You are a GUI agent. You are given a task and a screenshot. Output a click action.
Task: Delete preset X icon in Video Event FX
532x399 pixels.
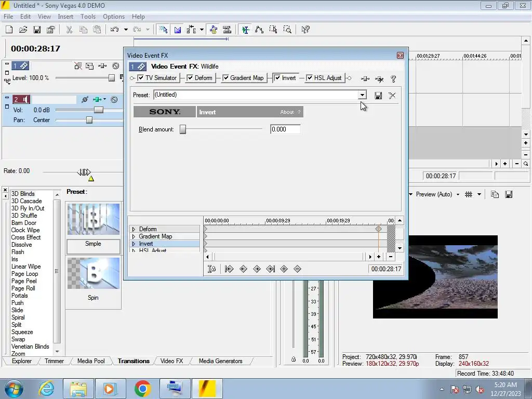click(392, 96)
